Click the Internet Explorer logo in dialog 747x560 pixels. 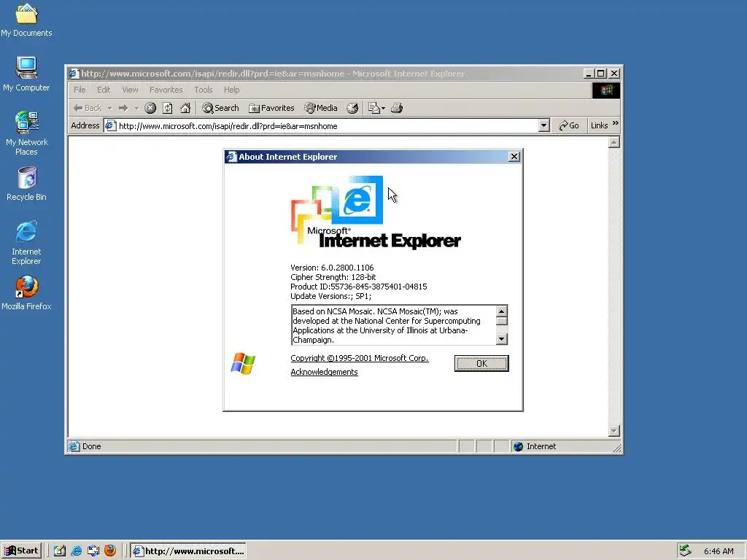point(376,212)
